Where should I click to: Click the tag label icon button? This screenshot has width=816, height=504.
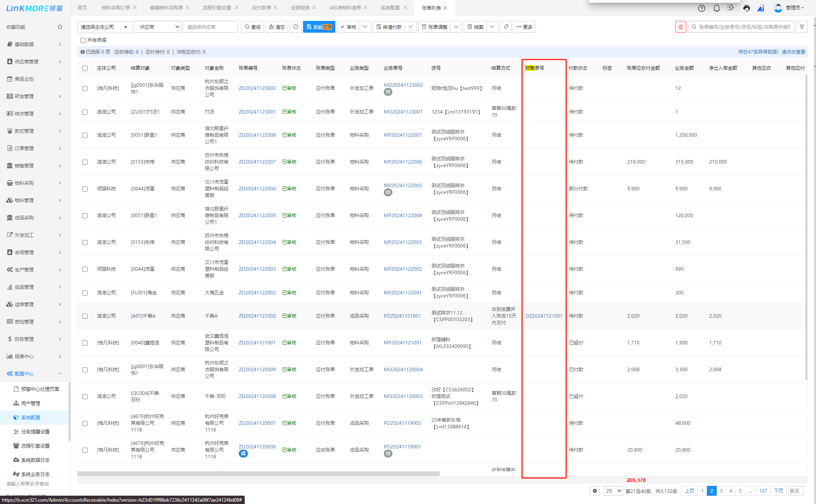pos(506,27)
